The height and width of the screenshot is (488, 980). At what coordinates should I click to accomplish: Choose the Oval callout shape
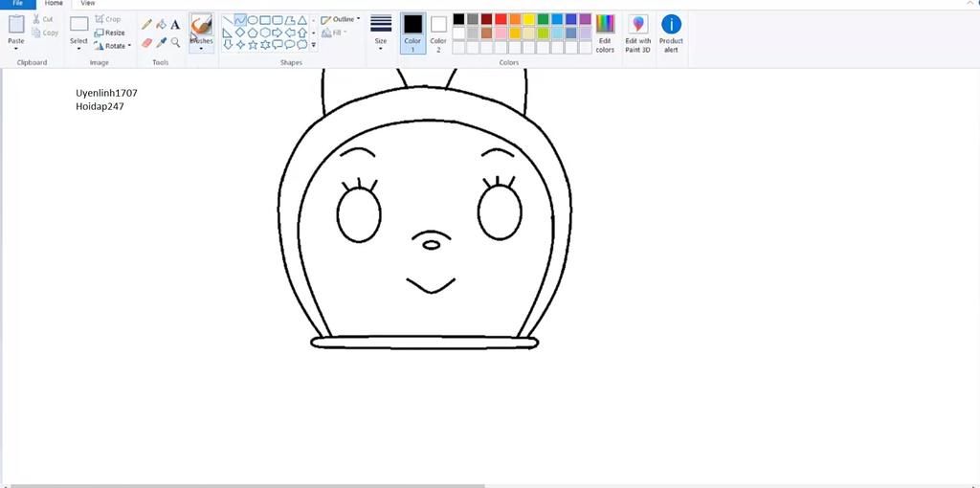(x=290, y=45)
